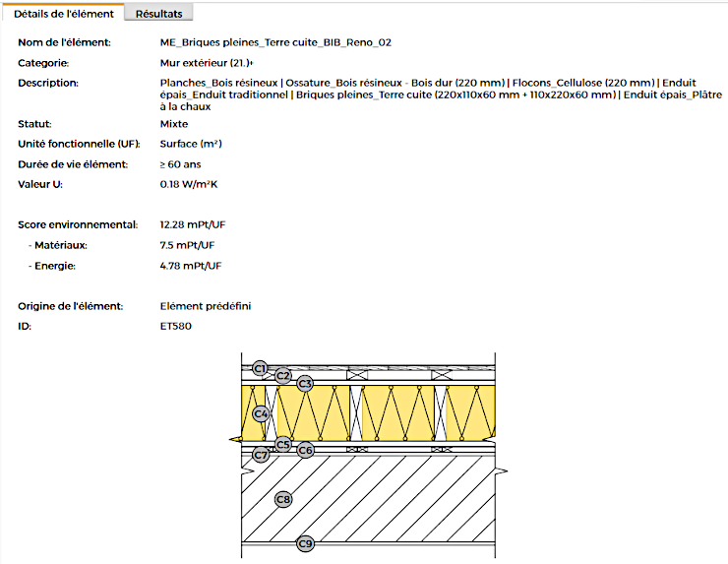Click the U value 0.18 W/m²K
Image resolution: width=728 pixels, height=564 pixels.
(x=189, y=184)
